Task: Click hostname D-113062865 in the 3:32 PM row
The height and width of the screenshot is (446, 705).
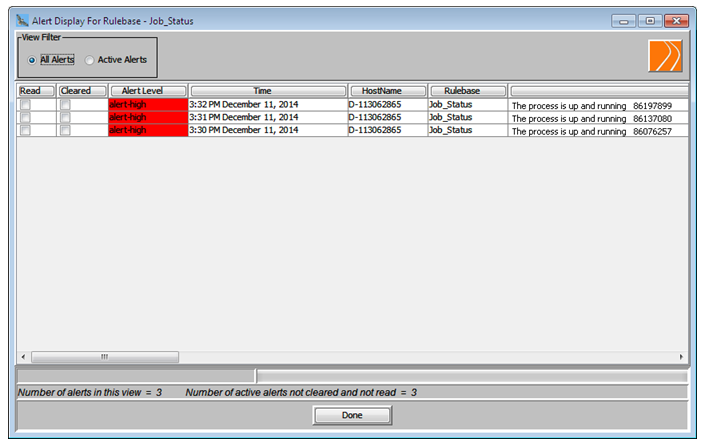Action: click(x=388, y=105)
